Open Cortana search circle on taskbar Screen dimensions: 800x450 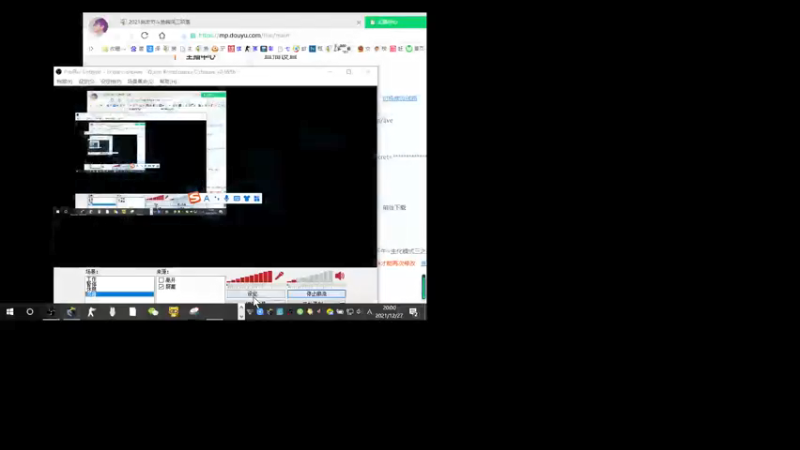[30, 312]
